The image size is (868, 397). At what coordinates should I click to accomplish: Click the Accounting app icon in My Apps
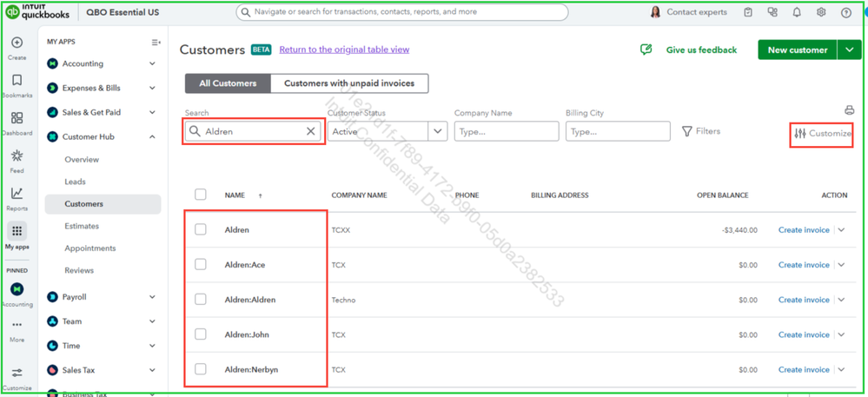(x=53, y=63)
